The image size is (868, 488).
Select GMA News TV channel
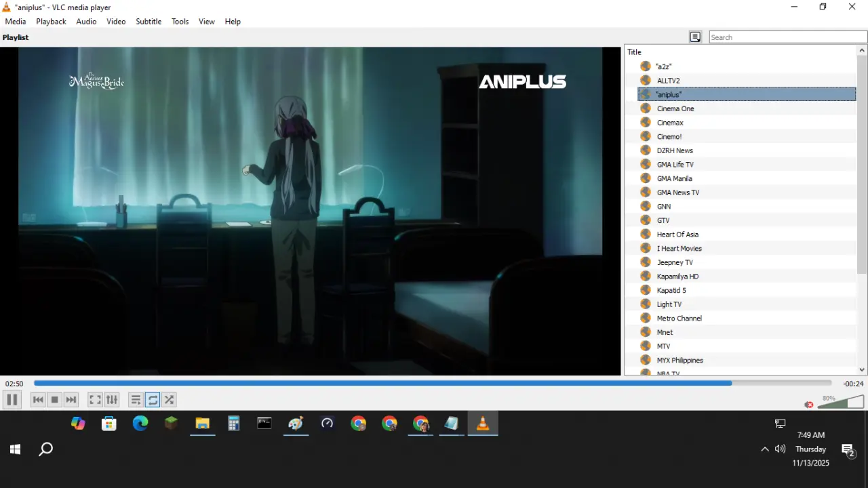747,192
